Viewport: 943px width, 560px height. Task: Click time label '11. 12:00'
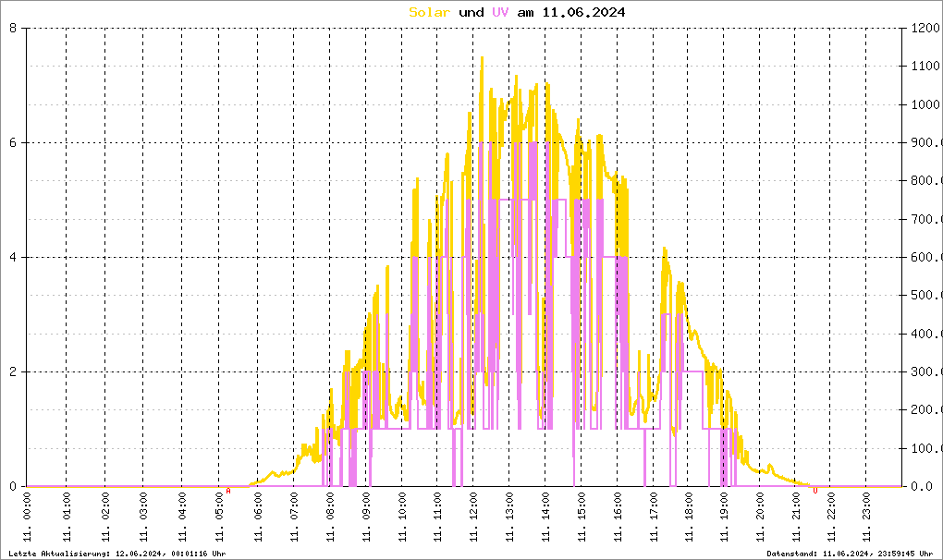click(473, 517)
